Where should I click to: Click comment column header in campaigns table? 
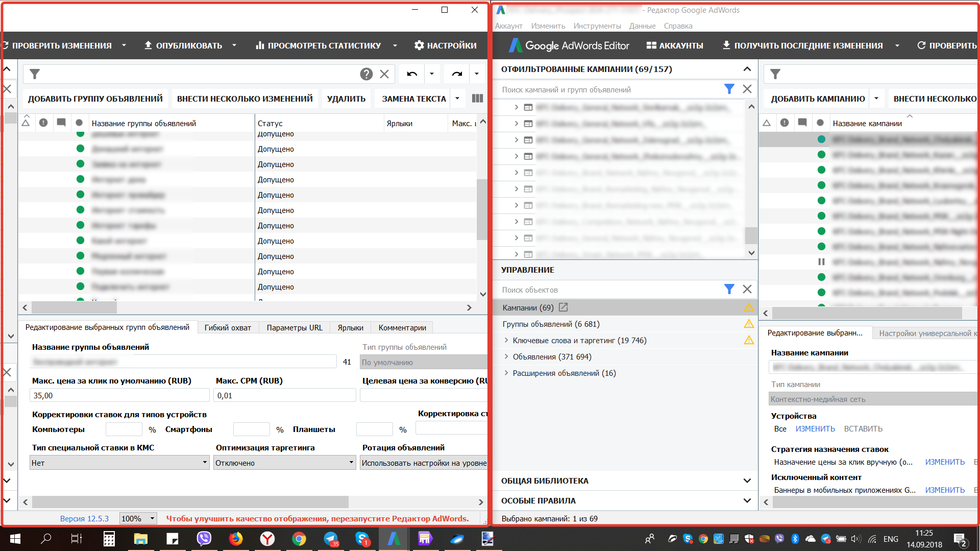click(x=802, y=123)
